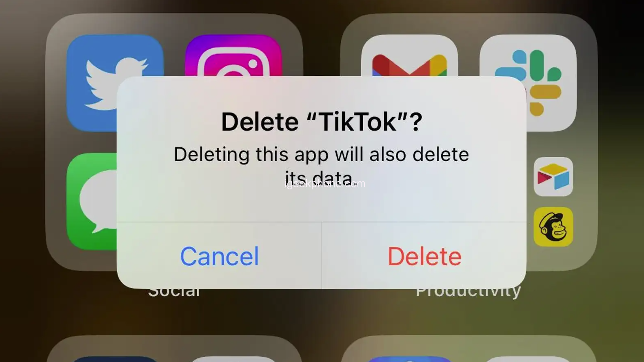Open the Airtable app icon

(x=553, y=177)
